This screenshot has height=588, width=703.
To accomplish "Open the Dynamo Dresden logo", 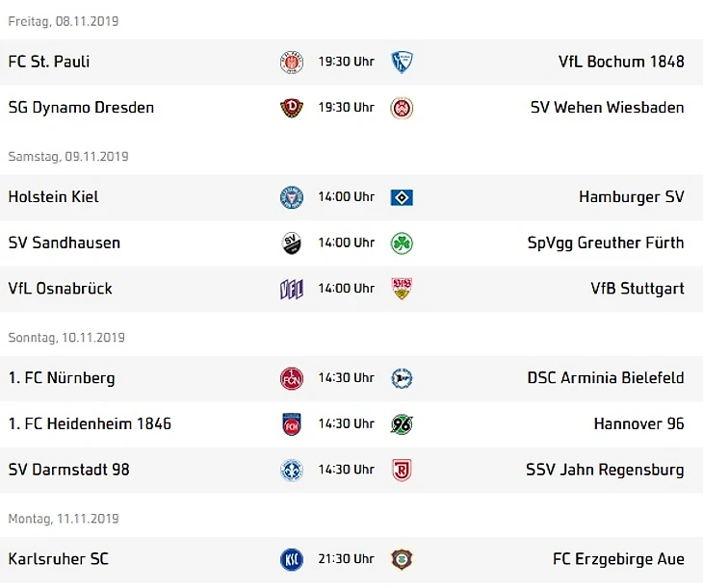I will point(292,108).
